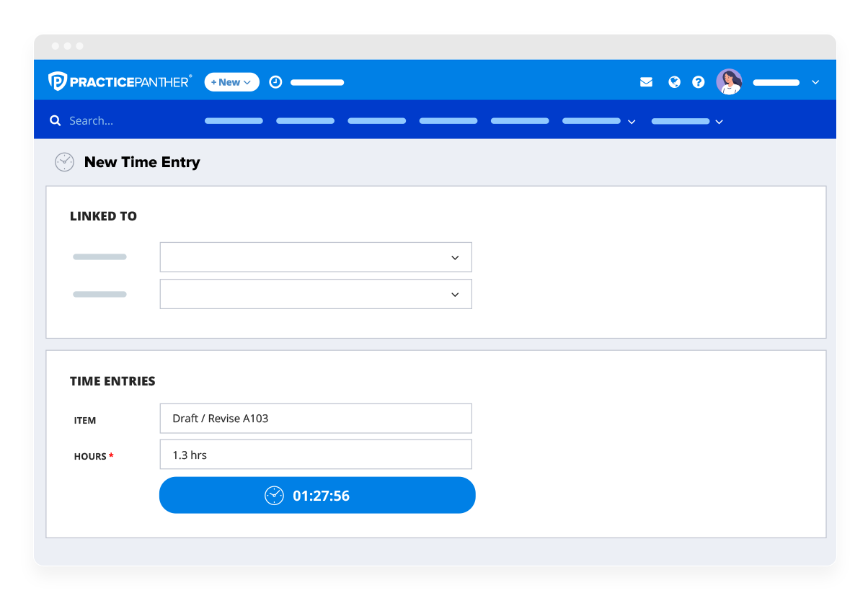Screen dimensions: 868x611
Task: Click the New Time Entry heading
Action: point(142,162)
